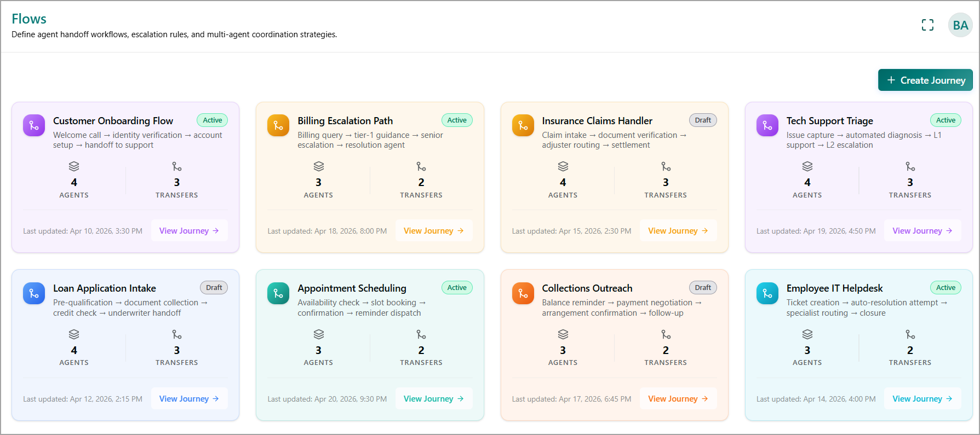Click the agents layers icon in Tech Support Triage
This screenshot has width=980, height=435.
pos(807,166)
